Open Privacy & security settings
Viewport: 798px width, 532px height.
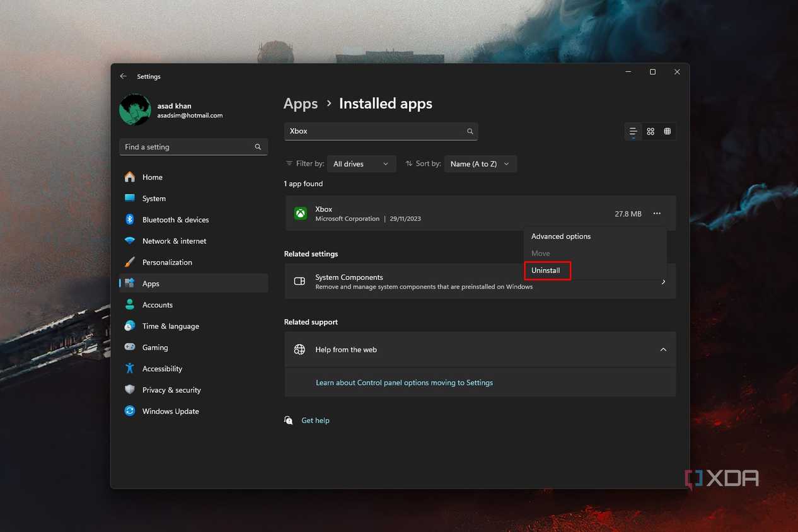[171, 390]
